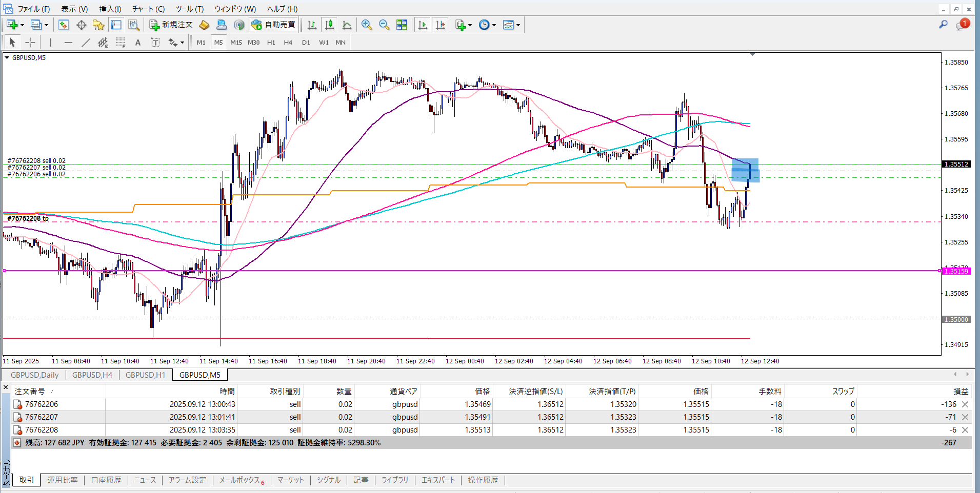Close order 76762206 with the X
980x493 pixels.
(x=965, y=404)
